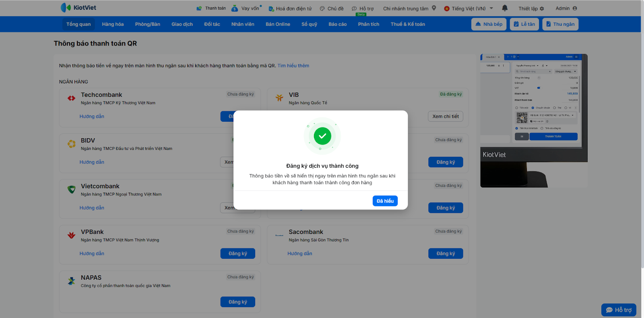Click the cashier screen preview image
This screenshot has width=644, height=318.
[534, 121]
